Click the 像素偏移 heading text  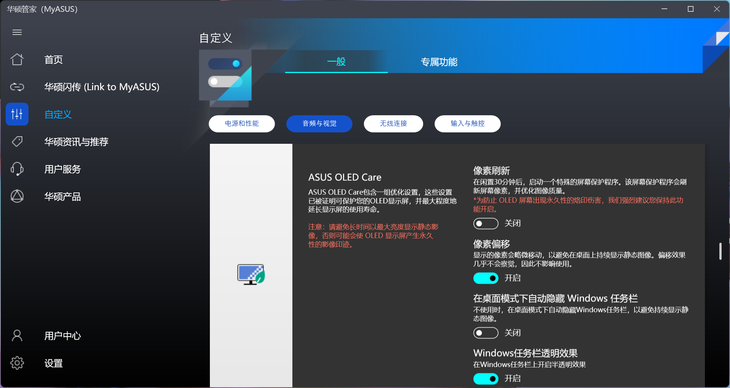click(x=492, y=244)
